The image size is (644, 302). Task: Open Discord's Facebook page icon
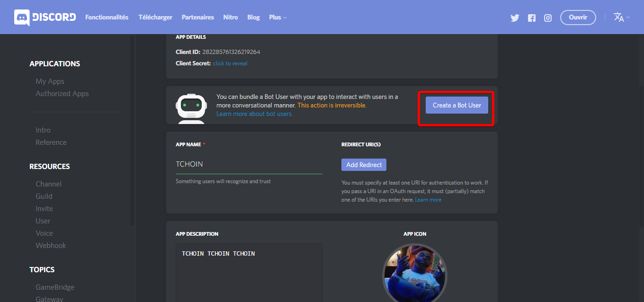532,18
